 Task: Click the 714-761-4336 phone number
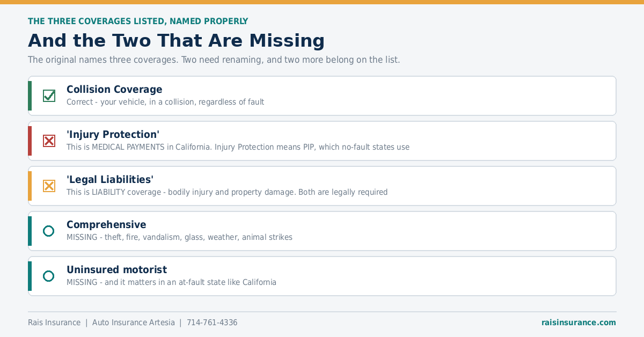212,323
